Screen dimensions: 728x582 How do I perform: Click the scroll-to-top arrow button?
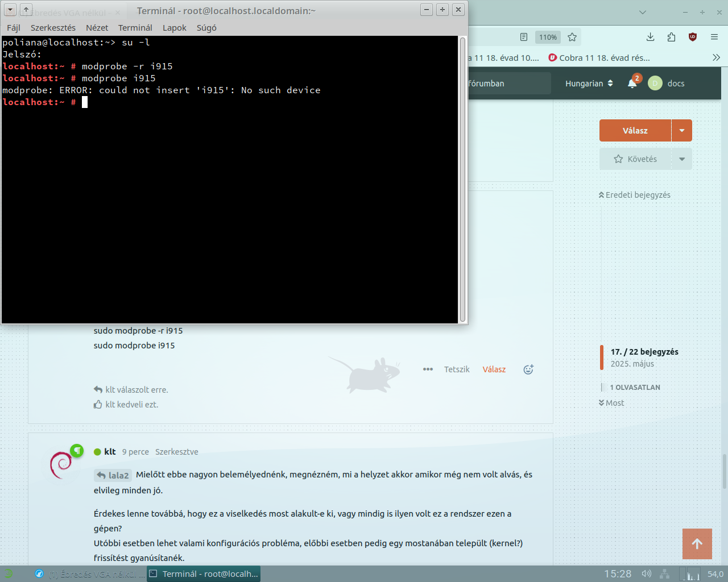697,544
